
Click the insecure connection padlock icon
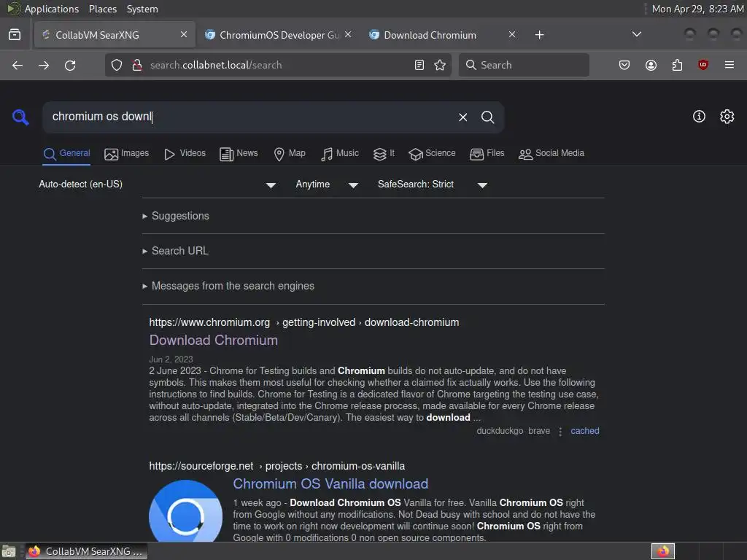[136, 65]
